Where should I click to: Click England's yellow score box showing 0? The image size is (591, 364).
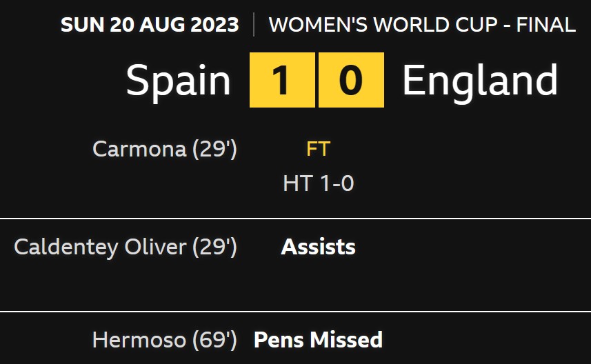tap(351, 80)
